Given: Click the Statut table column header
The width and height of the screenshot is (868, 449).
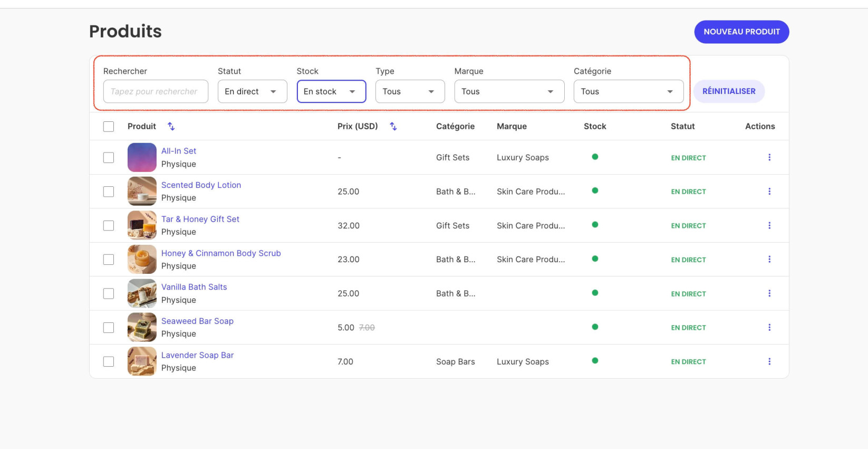Looking at the screenshot, I should (x=682, y=127).
